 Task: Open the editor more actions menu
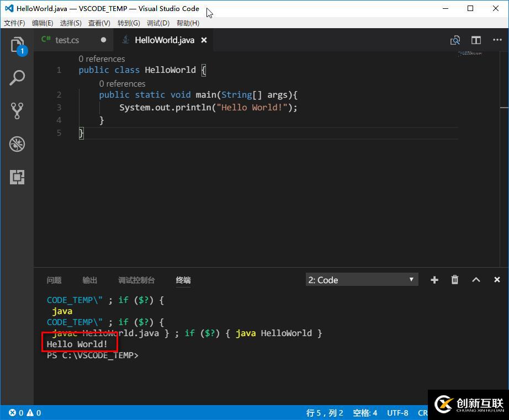coord(497,40)
